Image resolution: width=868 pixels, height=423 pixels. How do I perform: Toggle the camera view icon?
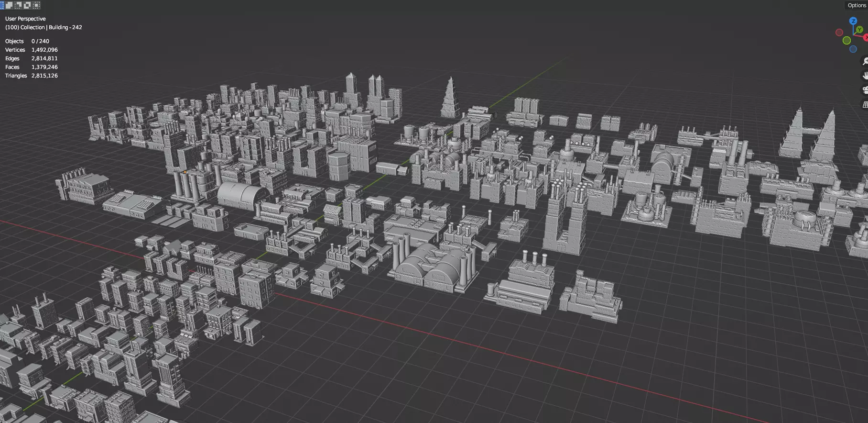point(865,89)
